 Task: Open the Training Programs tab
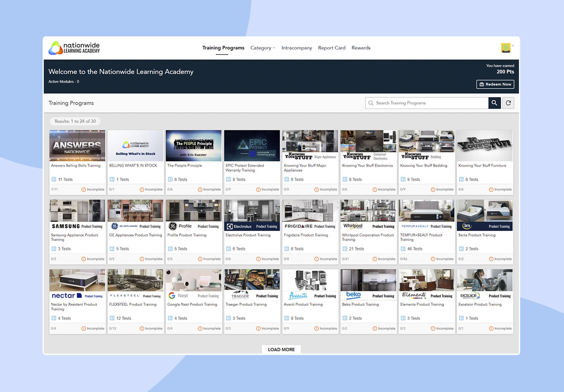coord(223,48)
